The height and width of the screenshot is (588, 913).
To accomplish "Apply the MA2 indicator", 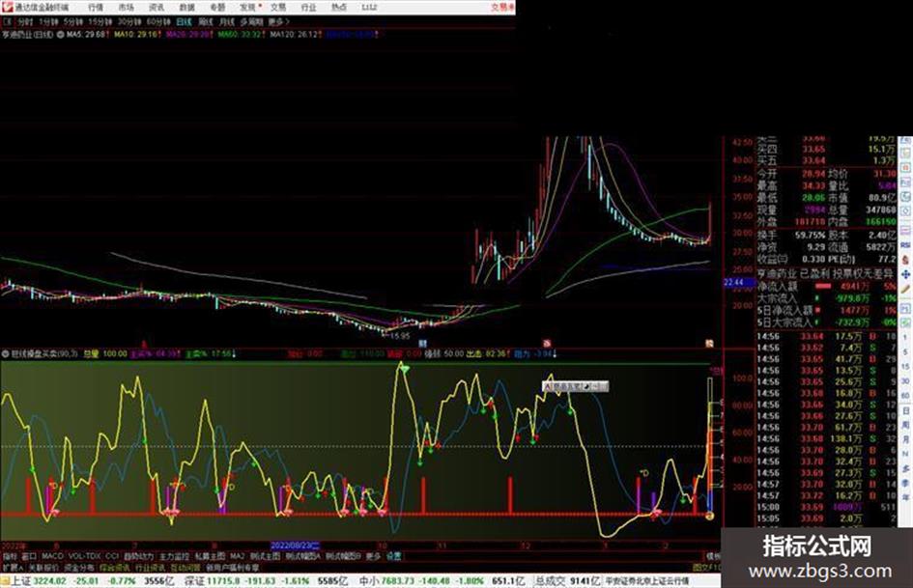I will [x=238, y=556].
